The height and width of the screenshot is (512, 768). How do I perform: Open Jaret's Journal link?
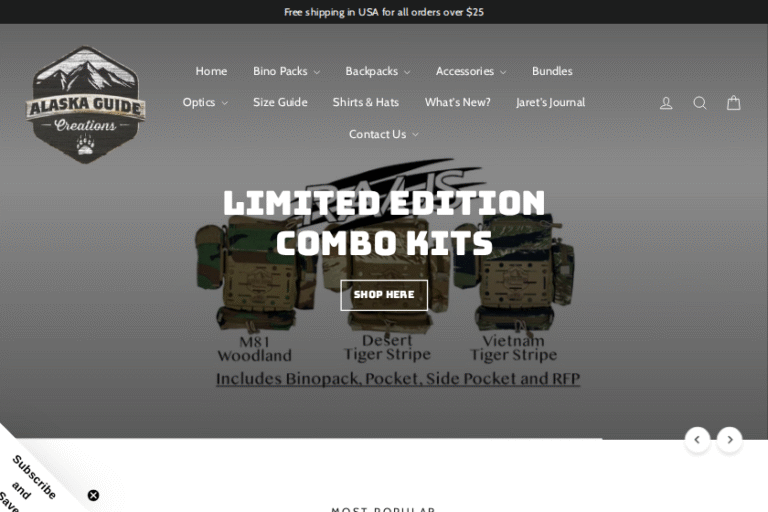(x=550, y=102)
